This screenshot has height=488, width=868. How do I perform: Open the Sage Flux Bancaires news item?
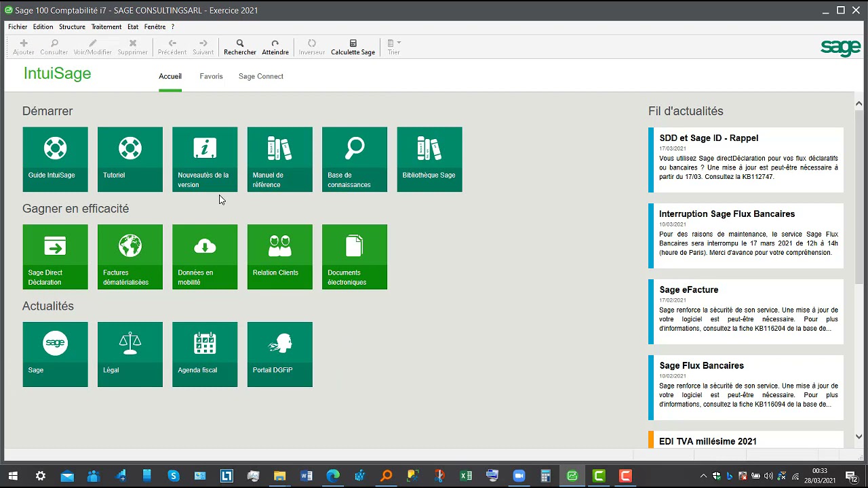[x=746, y=388]
